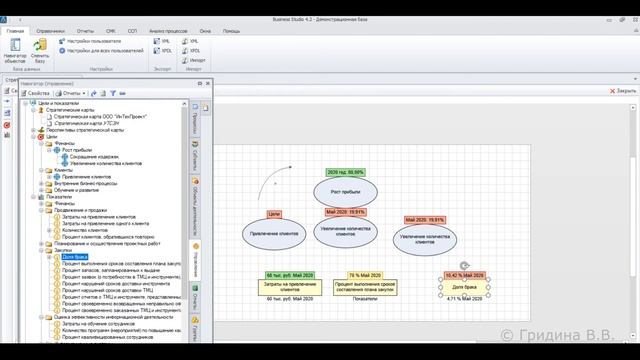Select Количество клиентов indicator in tree
This screenshot has height=360, width=640.
(85, 230)
